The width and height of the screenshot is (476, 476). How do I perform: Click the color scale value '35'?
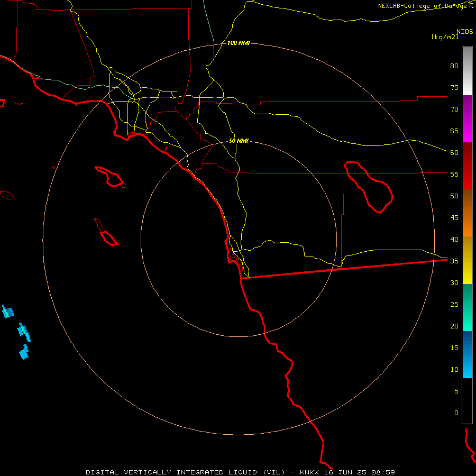(x=454, y=261)
